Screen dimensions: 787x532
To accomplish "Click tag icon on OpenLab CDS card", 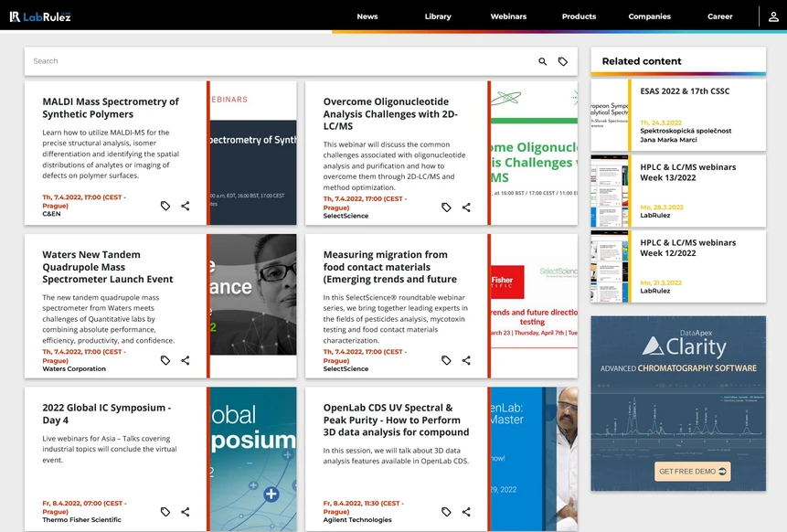I will click(x=446, y=512).
